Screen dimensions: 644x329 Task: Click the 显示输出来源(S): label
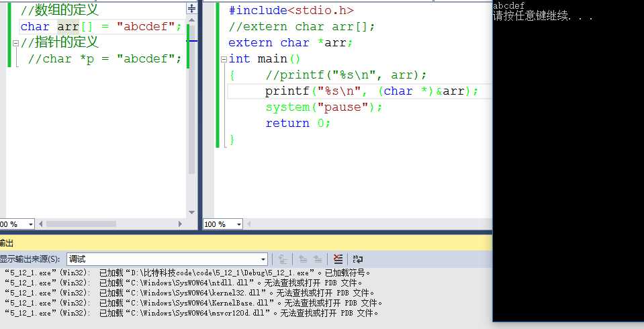tap(30, 259)
